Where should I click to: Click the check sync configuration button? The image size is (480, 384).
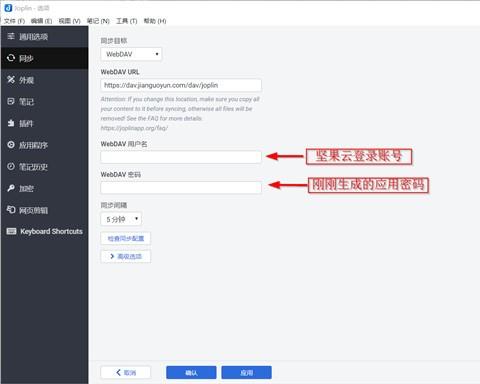[x=126, y=238]
